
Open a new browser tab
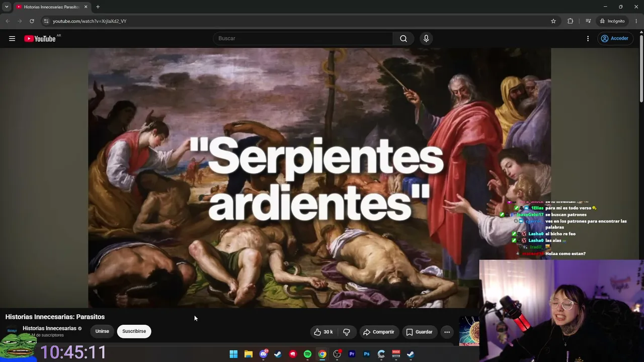(x=98, y=7)
